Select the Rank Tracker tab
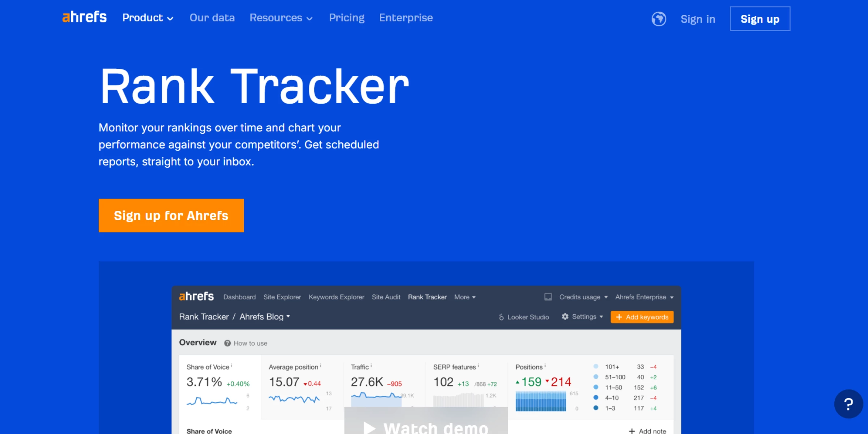868x434 pixels. coord(427,297)
